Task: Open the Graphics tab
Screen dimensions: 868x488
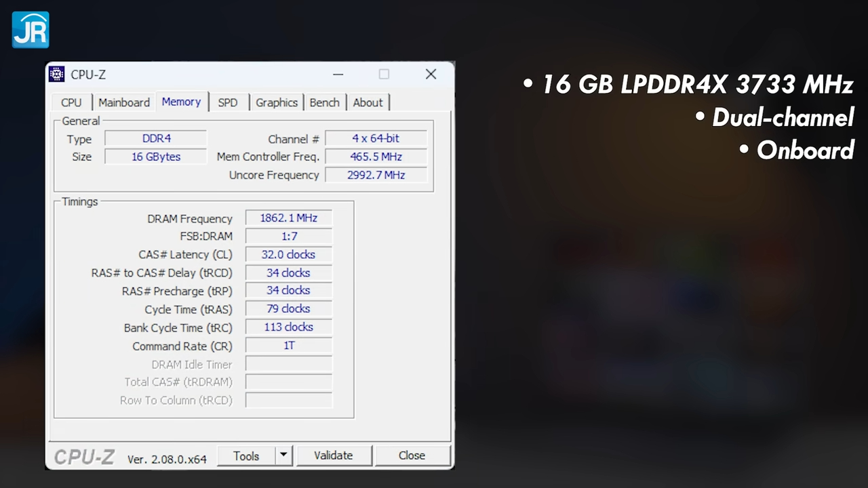Action: [x=276, y=102]
